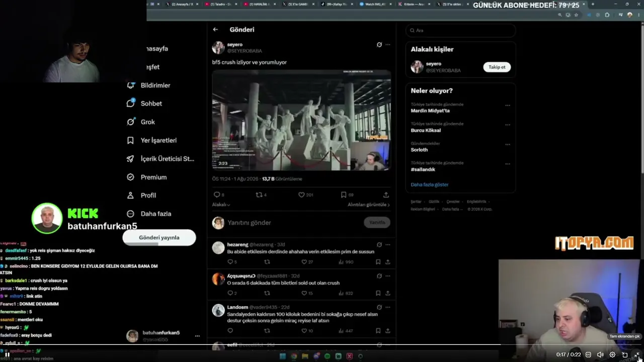Open video player settings gear
The height and width of the screenshot is (362, 644).
click(x=612, y=354)
